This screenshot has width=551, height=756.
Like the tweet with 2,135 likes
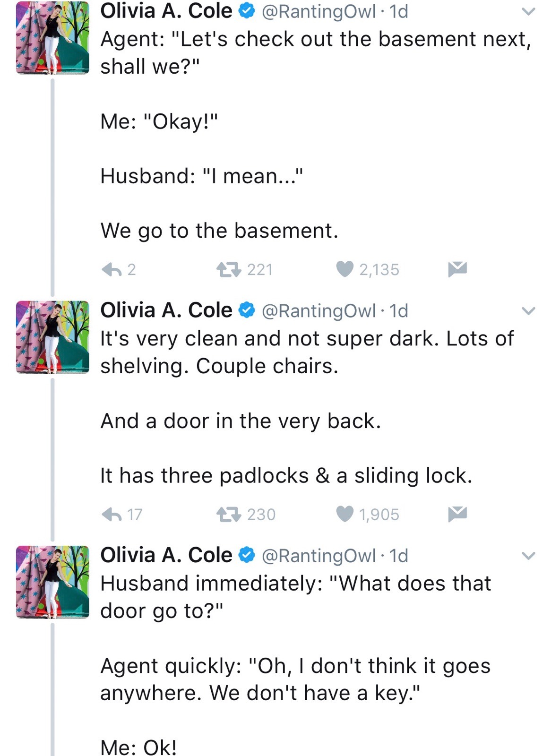pyautogui.click(x=345, y=269)
